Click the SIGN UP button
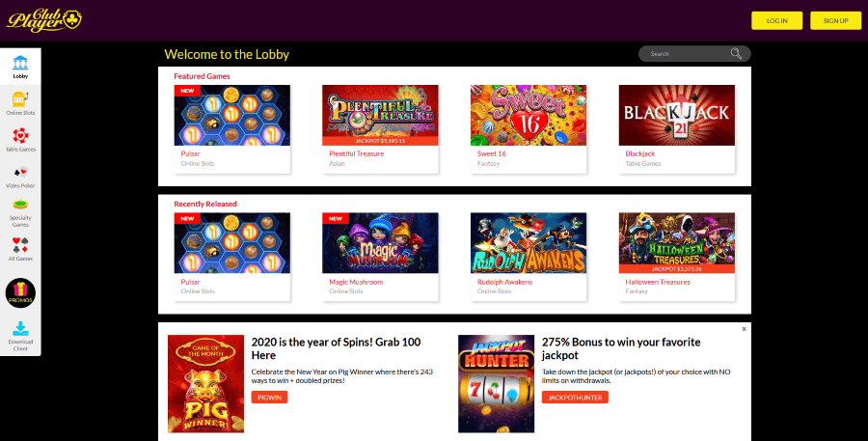Image resolution: width=868 pixels, height=441 pixels. (x=835, y=20)
